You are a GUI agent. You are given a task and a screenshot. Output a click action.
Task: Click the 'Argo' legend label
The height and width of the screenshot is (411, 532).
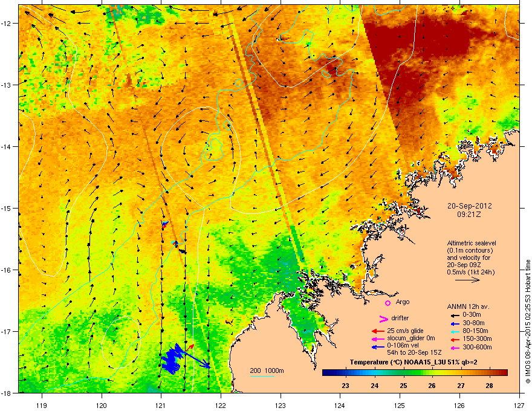403,302
